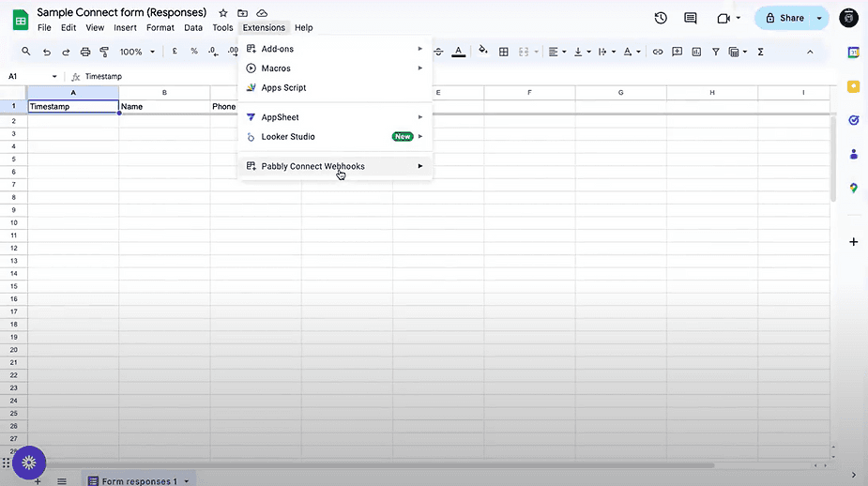Open the Help menu
Image resolution: width=868 pixels, height=486 pixels.
[304, 27]
